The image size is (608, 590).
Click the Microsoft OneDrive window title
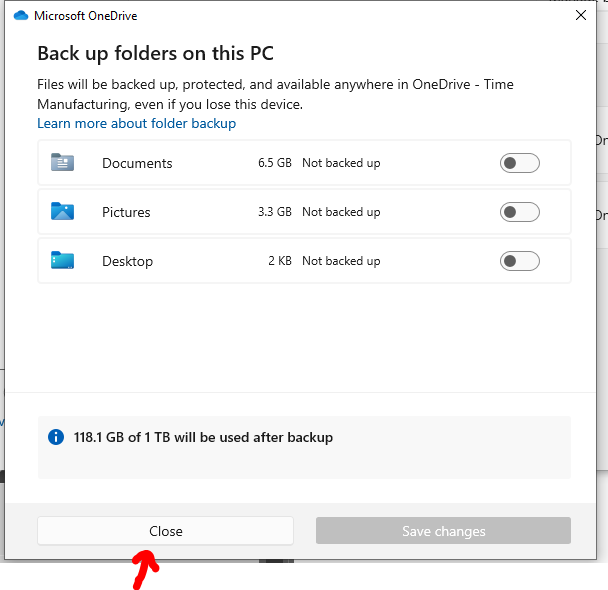[x=86, y=16]
